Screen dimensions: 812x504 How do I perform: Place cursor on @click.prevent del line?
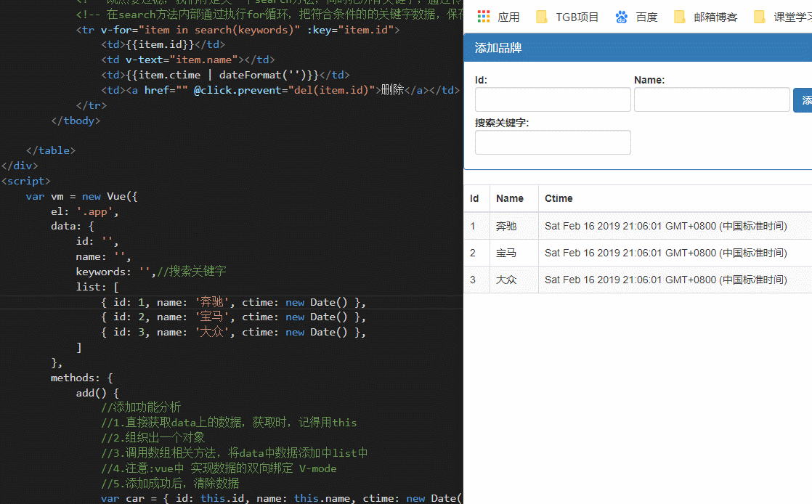pos(280,90)
